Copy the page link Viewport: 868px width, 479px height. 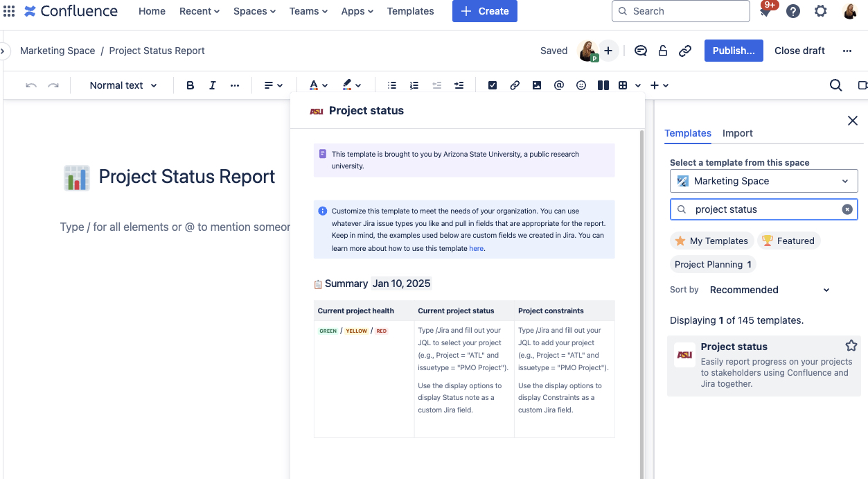pos(685,51)
